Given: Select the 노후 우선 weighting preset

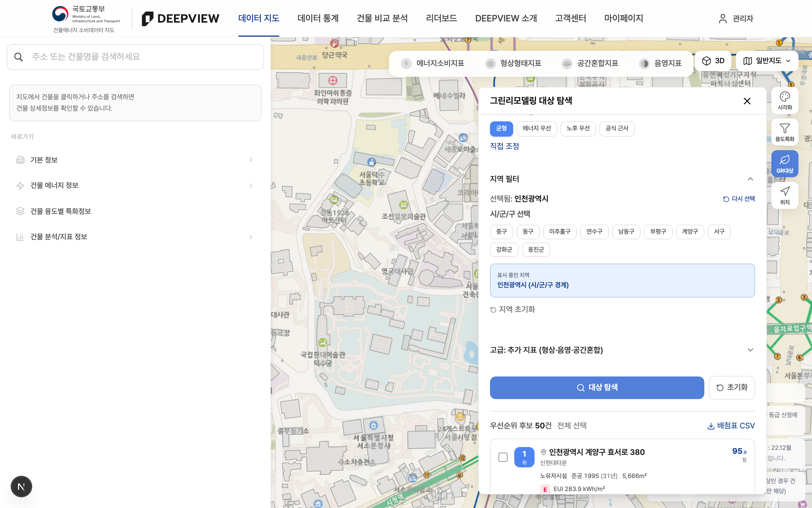Looking at the screenshot, I should 578,129.
